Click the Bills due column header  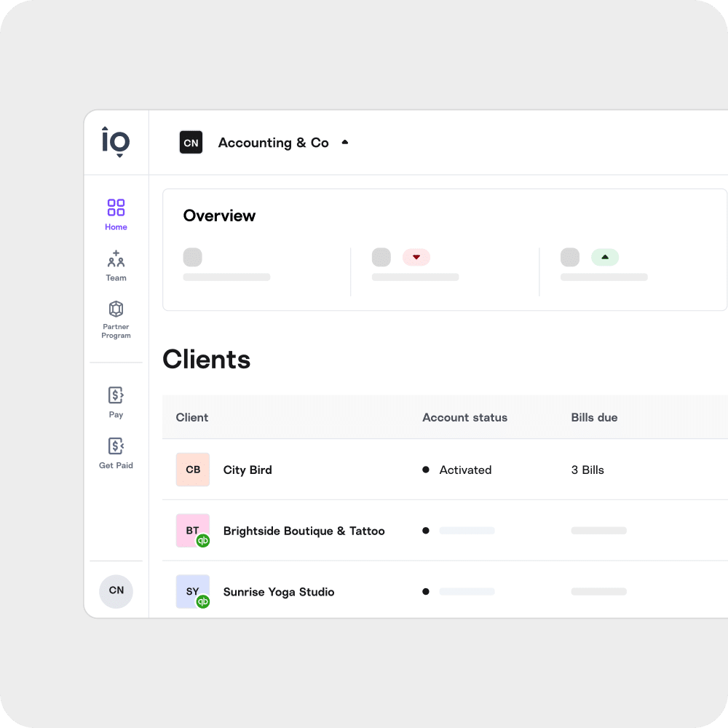pos(594,417)
